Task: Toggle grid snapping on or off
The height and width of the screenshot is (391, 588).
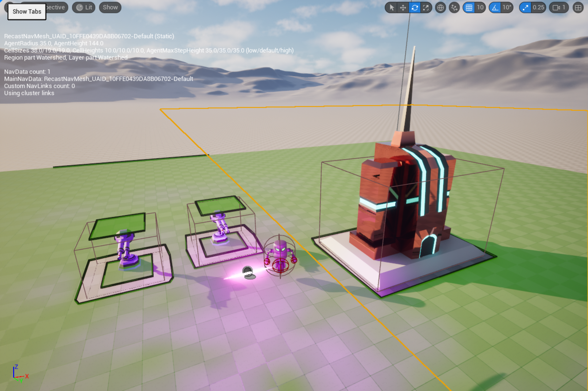Action: click(469, 8)
